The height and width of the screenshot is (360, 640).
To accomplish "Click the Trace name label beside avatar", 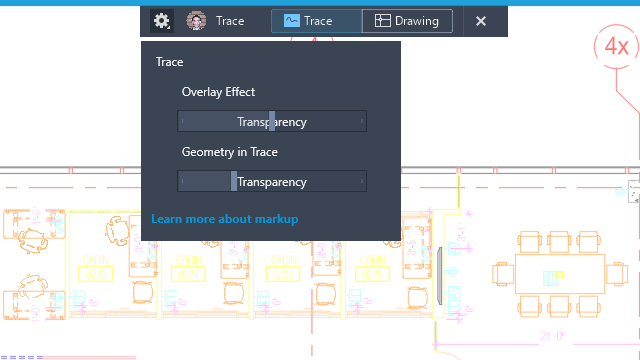I will point(230,21).
